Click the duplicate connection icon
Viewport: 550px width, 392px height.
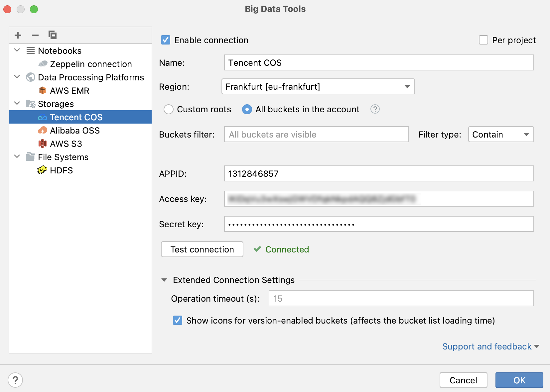(52, 35)
